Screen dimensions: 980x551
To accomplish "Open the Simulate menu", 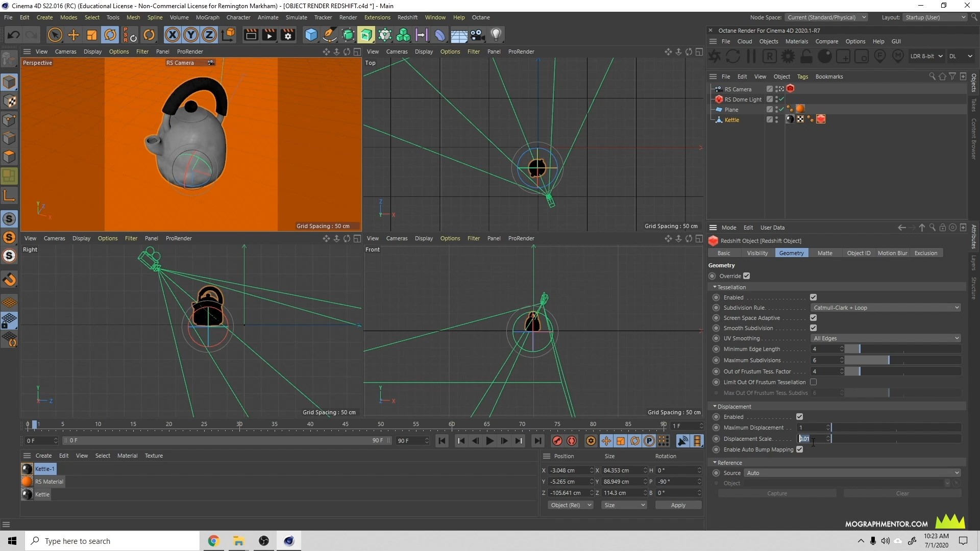I will pos(296,17).
